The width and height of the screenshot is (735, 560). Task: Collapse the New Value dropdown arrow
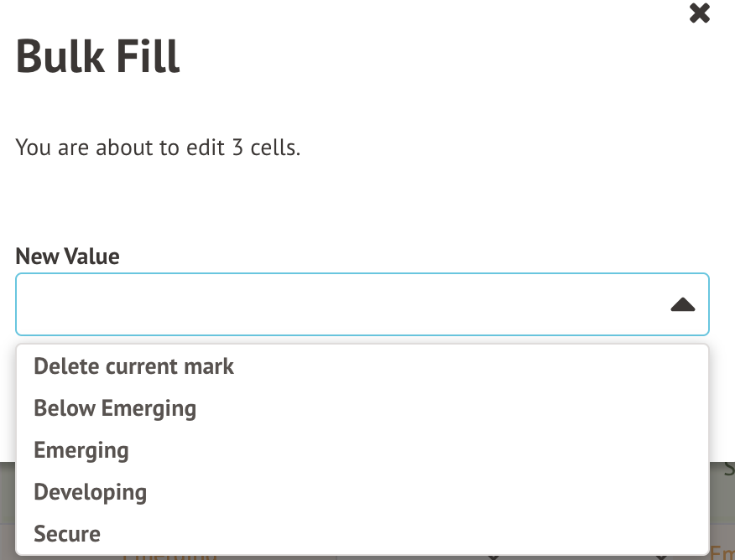click(682, 305)
